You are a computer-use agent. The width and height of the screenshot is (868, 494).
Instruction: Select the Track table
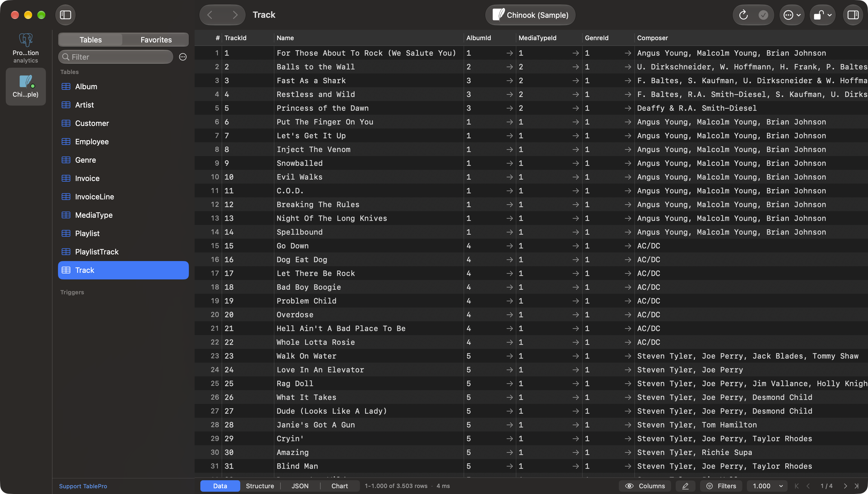[123, 270]
